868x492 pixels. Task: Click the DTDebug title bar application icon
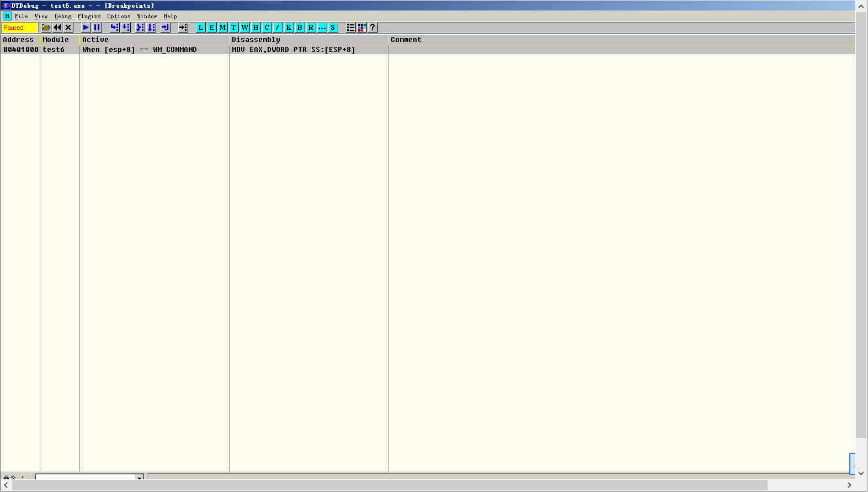tap(6, 6)
